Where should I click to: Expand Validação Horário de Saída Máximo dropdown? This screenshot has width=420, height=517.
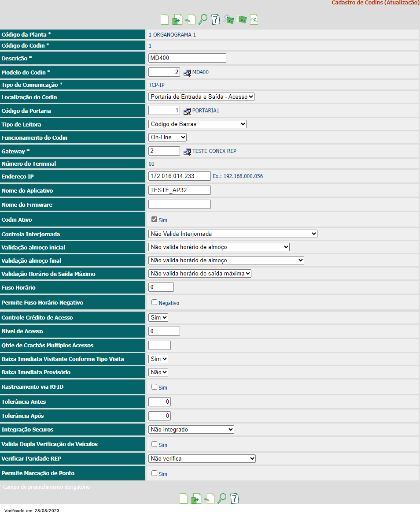tap(200, 273)
